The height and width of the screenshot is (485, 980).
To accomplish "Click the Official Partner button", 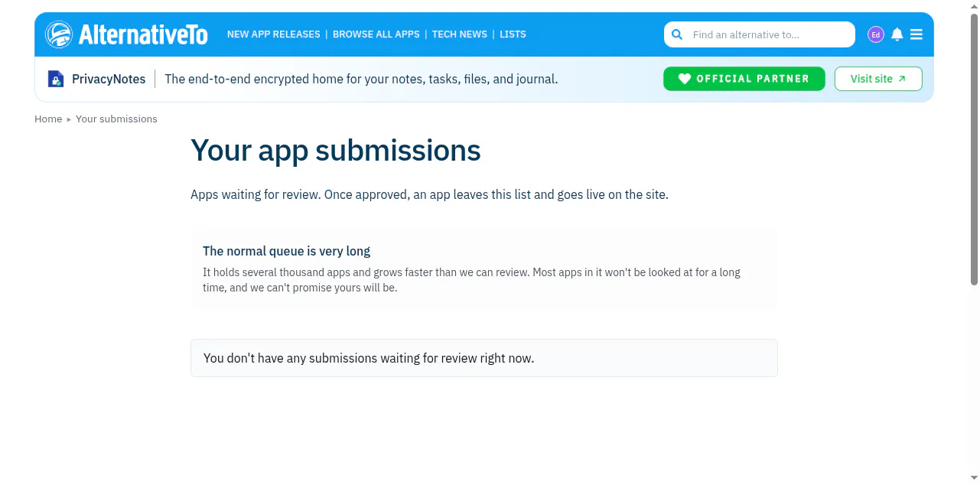I will pyautogui.click(x=744, y=79).
